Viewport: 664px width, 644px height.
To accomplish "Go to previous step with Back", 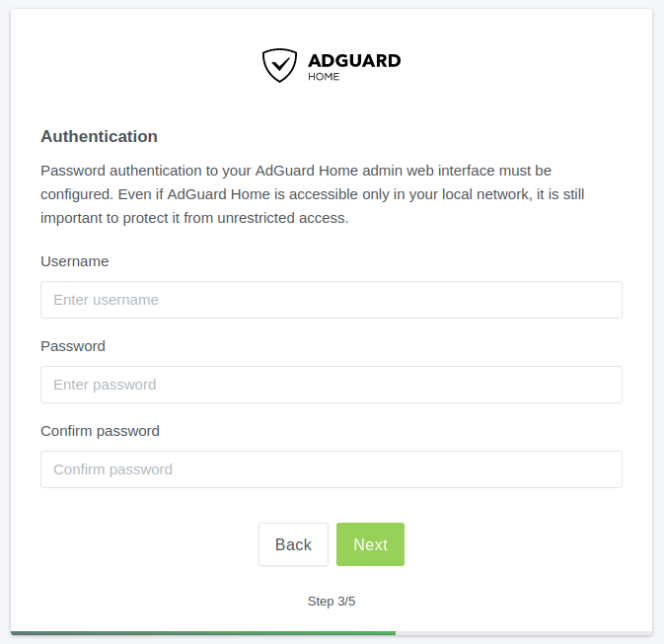I will 293,544.
